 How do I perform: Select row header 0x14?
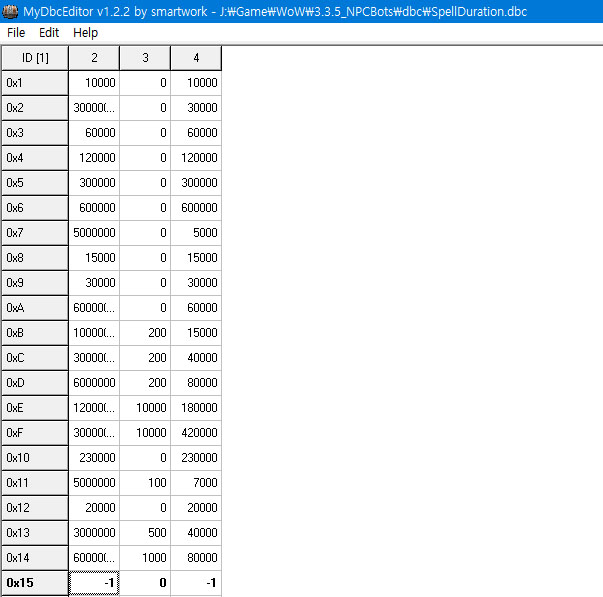click(x=35, y=558)
